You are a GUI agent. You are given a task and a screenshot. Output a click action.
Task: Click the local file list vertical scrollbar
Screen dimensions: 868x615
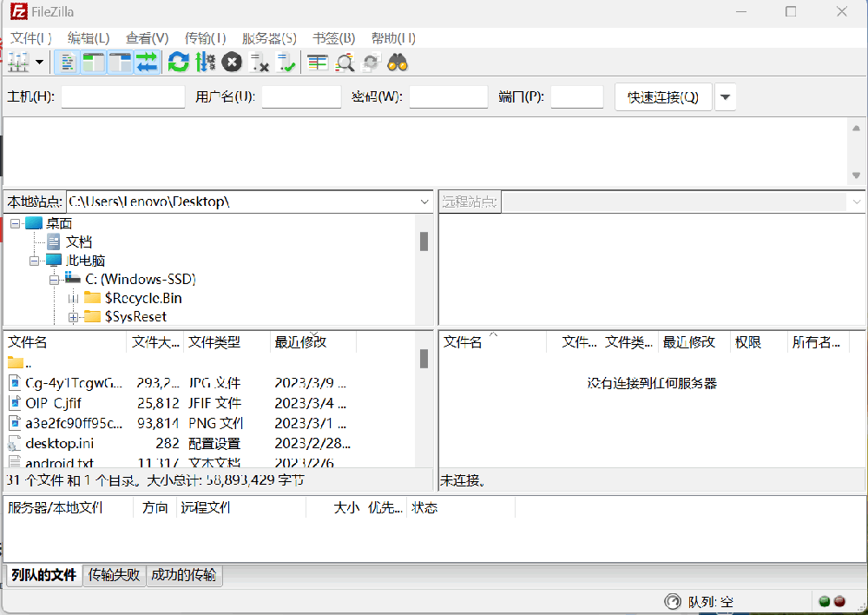tap(424, 408)
